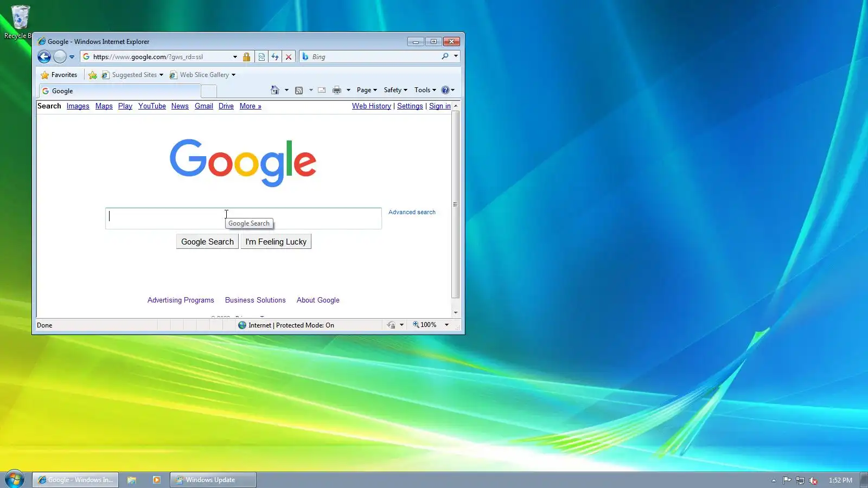Switch to the Windows Update taskbar button
This screenshot has height=488, width=868.
[x=213, y=480]
